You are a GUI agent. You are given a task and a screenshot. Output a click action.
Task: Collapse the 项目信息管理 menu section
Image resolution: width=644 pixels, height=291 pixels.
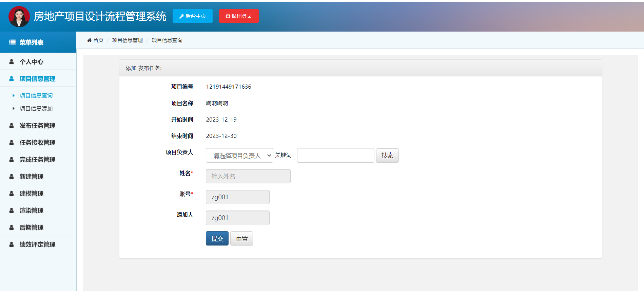pyautogui.click(x=38, y=78)
